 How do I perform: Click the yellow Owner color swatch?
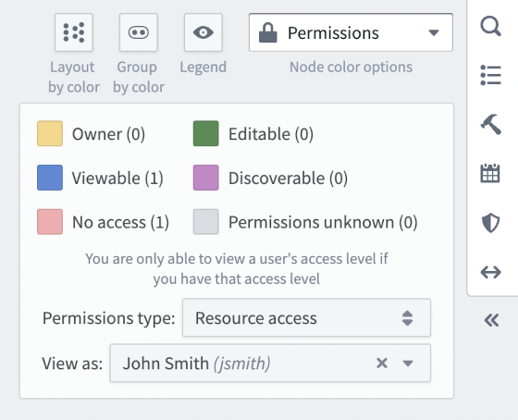pos(50,133)
